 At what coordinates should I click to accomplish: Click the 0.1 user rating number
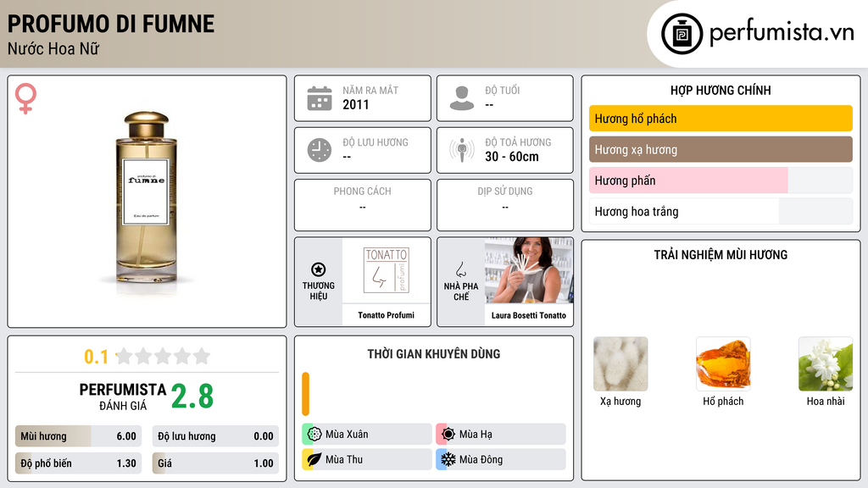[96, 357]
